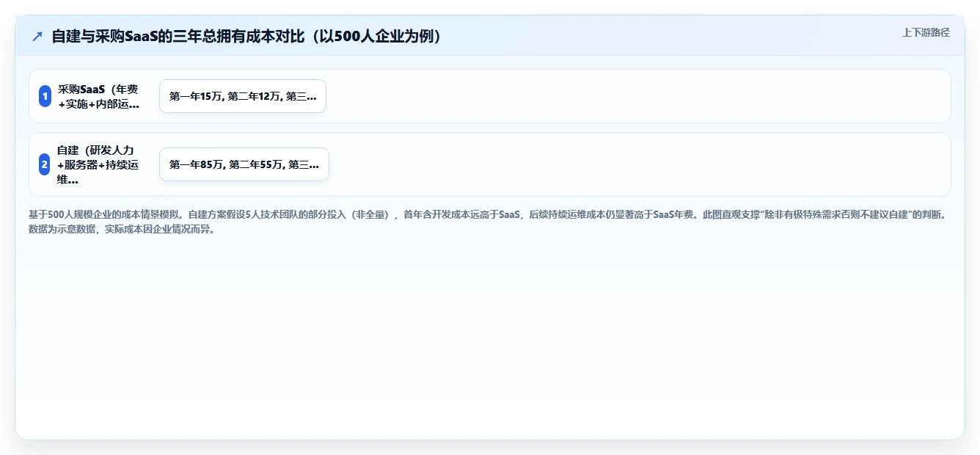The height and width of the screenshot is (455, 980).
Task: Click the 采购SaaS（年费+实施 label
Action: [x=98, y=96]
